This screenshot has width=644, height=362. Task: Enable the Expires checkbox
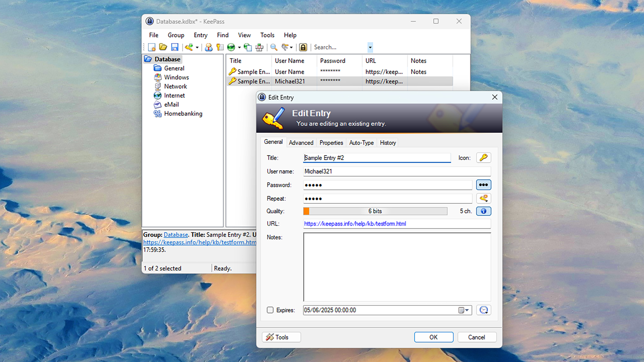point(270,310)
